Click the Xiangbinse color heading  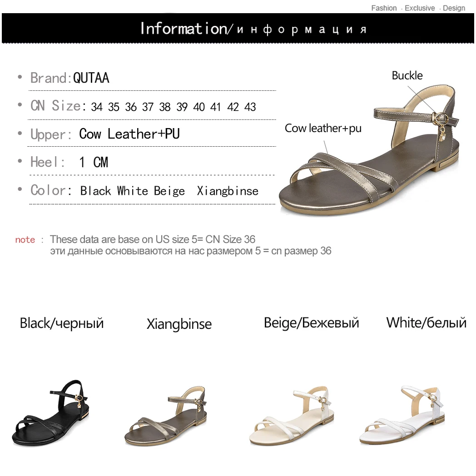click(x=179, y=324)
